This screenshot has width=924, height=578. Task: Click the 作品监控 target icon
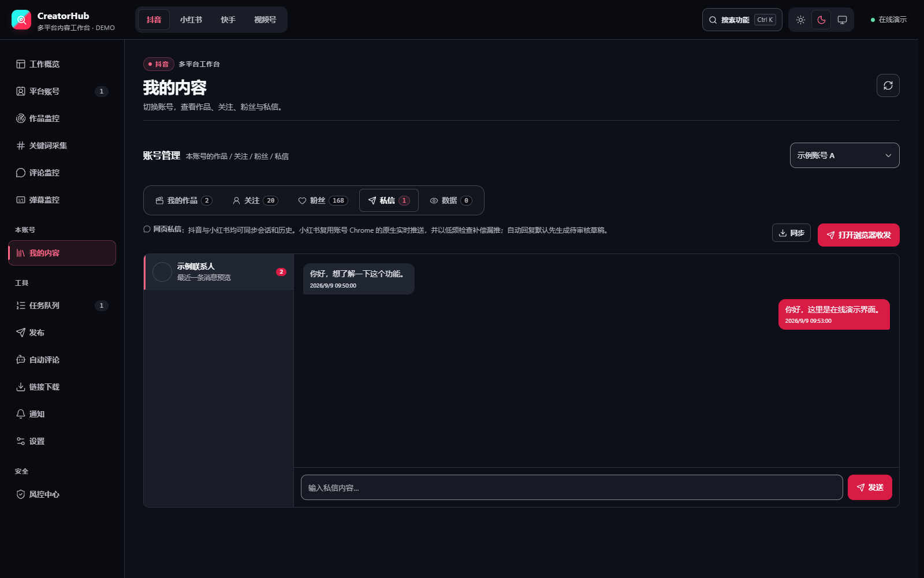tap(21, 118)
